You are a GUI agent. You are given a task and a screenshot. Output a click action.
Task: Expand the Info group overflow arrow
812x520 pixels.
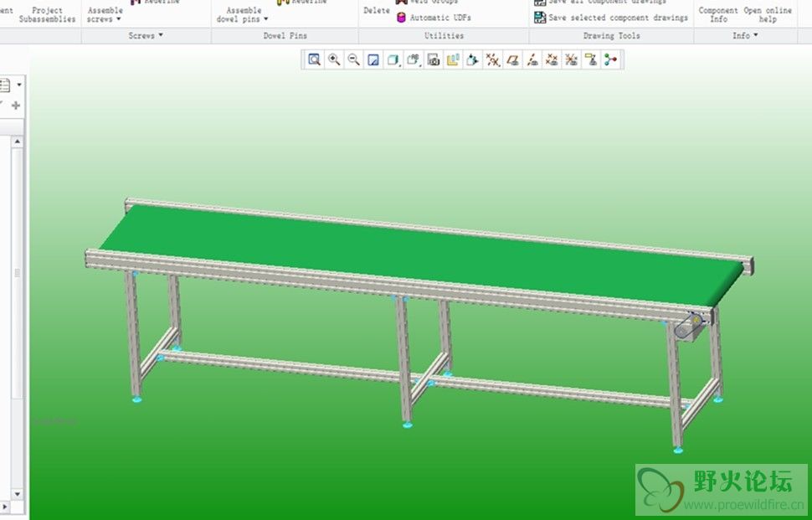pos(756,35)
